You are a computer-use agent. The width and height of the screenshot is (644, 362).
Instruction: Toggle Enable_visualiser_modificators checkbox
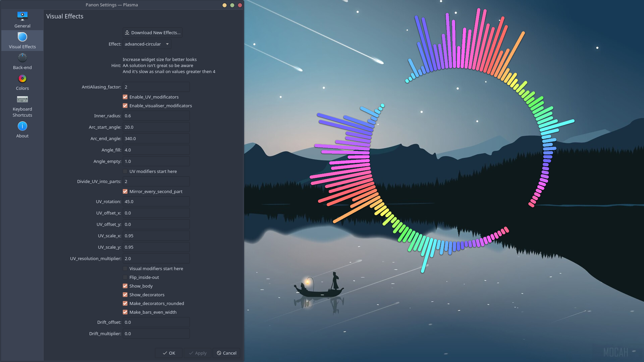click(125, 106)
